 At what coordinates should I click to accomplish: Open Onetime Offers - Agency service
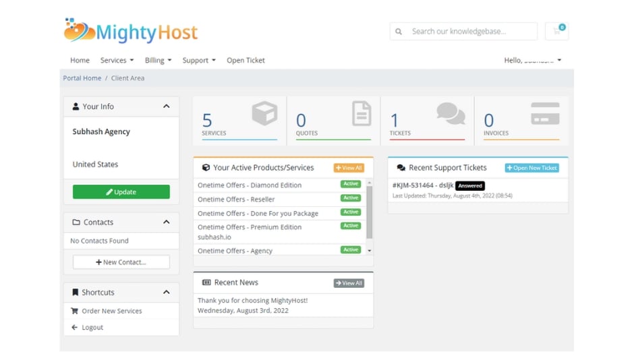point(235,251)
